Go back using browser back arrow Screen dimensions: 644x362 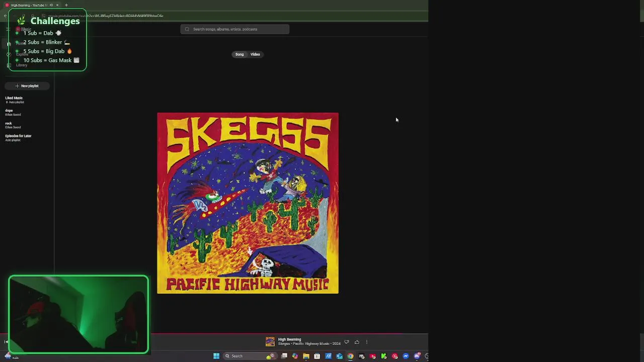(5, 16)
